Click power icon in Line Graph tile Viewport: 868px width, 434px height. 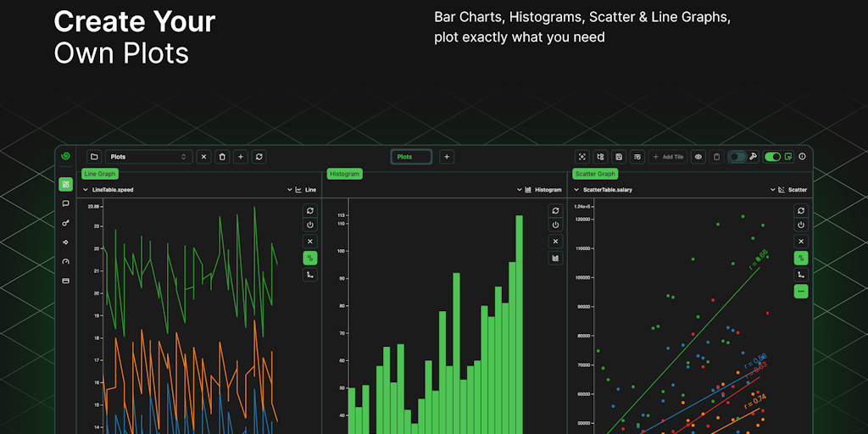pos(310,225)
